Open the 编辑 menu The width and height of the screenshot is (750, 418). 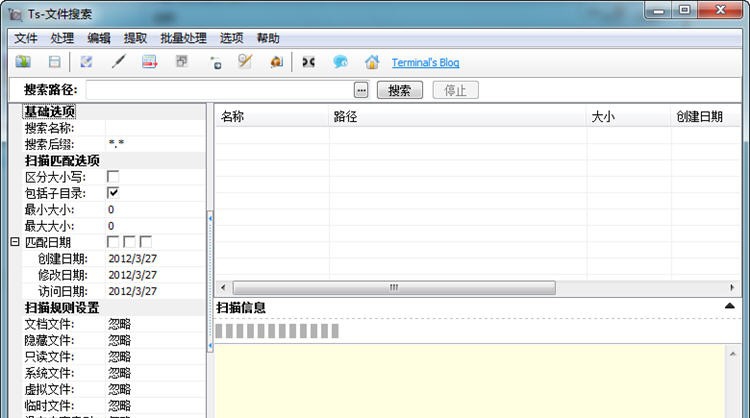99,38
